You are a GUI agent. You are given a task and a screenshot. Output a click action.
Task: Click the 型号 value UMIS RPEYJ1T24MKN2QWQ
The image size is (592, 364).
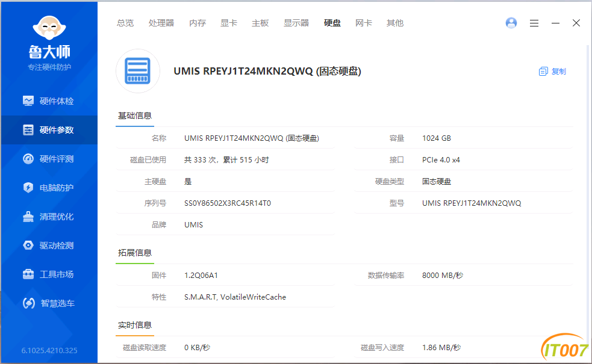472,203
